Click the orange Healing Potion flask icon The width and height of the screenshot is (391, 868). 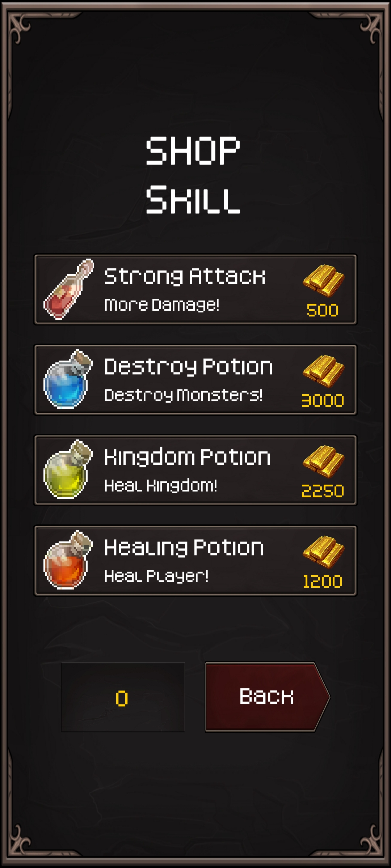click(68, 560)
